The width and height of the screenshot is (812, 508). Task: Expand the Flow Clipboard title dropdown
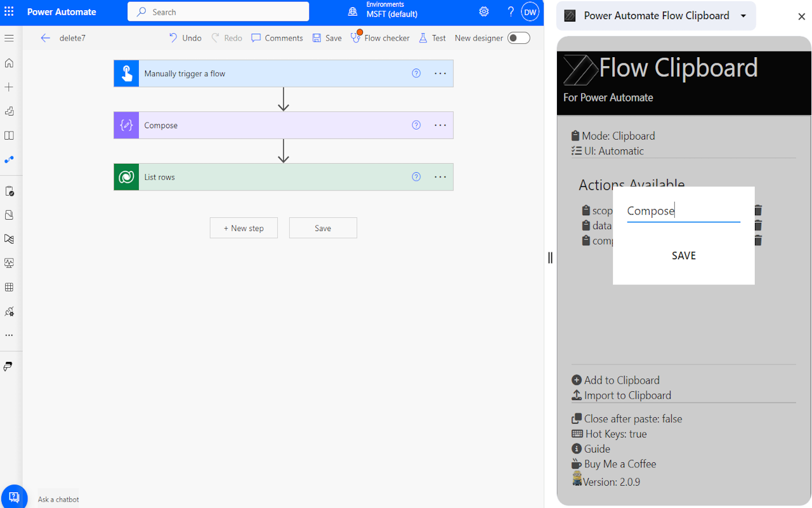tap(742, 15)
